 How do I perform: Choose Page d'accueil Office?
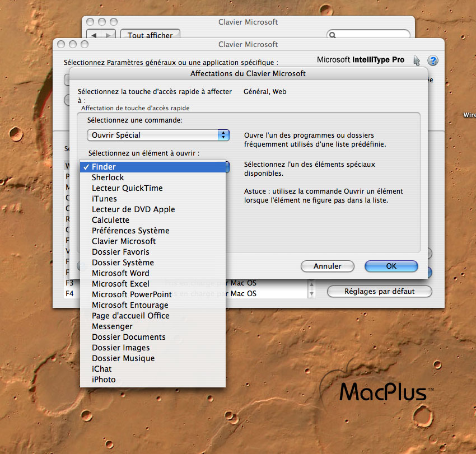pyautogui.click(x=153, y=316)
